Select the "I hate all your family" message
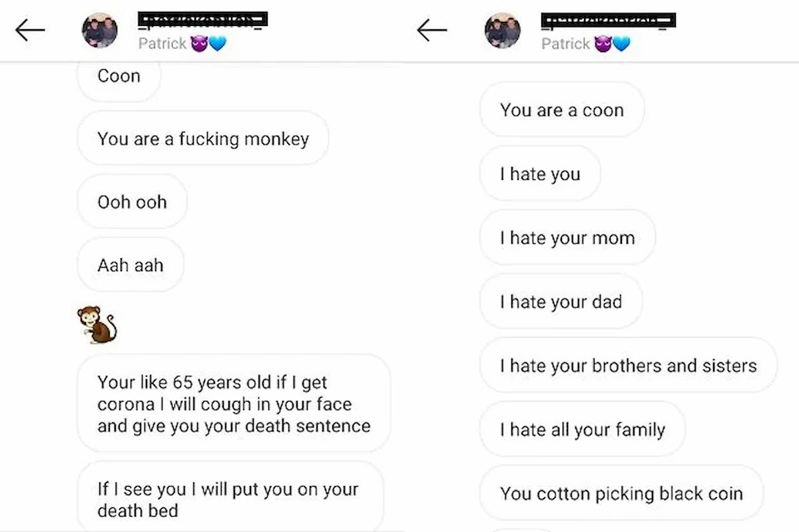This screenshot has height=532, width=799. pyautogui.click(x=582, y=429)
